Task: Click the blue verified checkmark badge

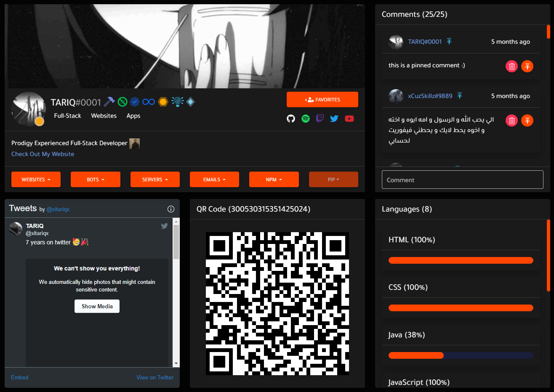Action: (135, 102)
